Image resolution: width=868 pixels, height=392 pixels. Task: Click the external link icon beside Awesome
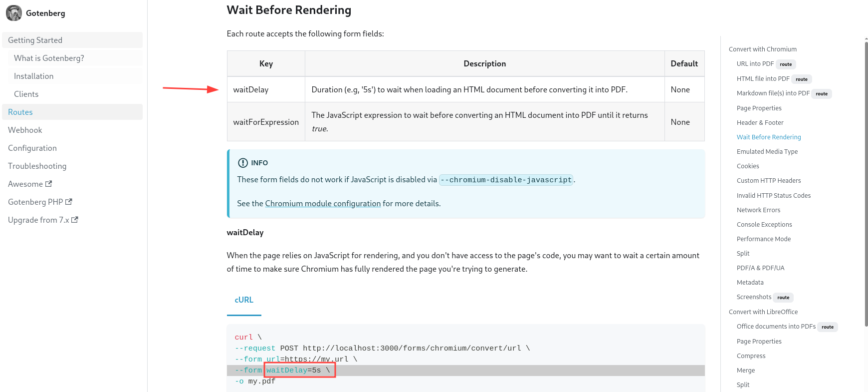(48, 184)
